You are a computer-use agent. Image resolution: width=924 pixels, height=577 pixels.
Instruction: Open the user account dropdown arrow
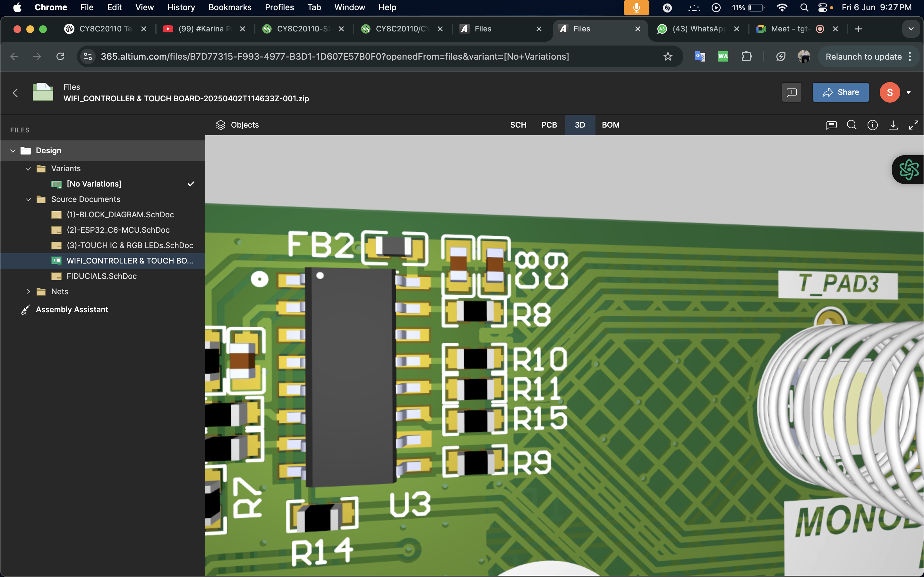point(909,92)
